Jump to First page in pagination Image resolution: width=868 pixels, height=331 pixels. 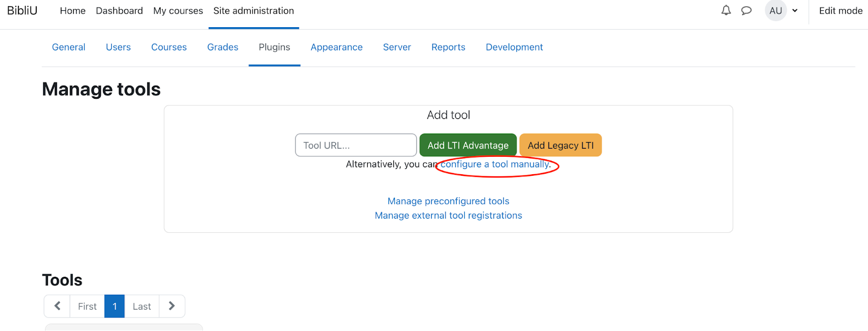point(87,306)
